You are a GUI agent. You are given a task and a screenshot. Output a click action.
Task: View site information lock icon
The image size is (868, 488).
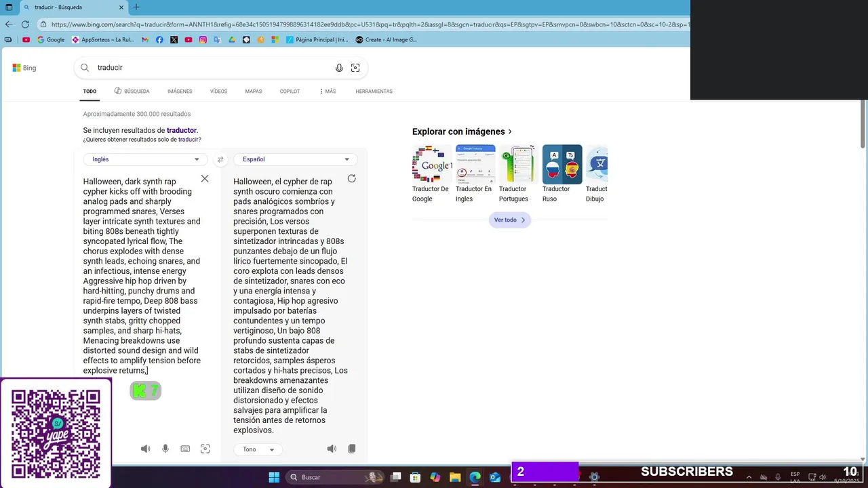click(43, 24)
